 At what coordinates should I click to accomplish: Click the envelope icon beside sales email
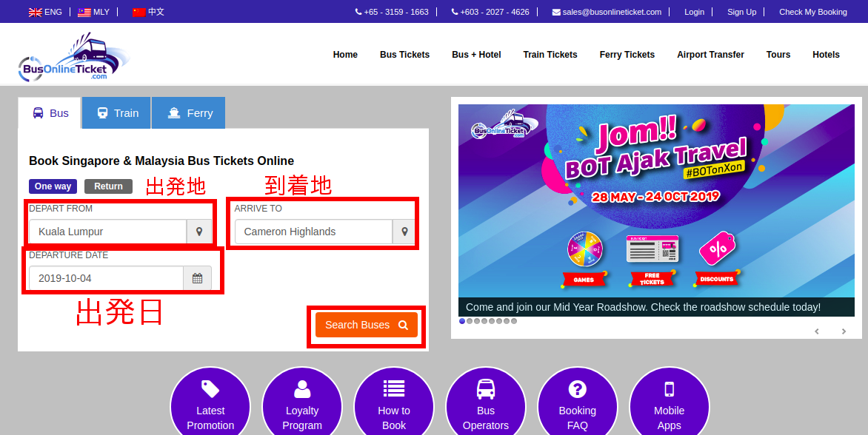[x=556, y=12]
